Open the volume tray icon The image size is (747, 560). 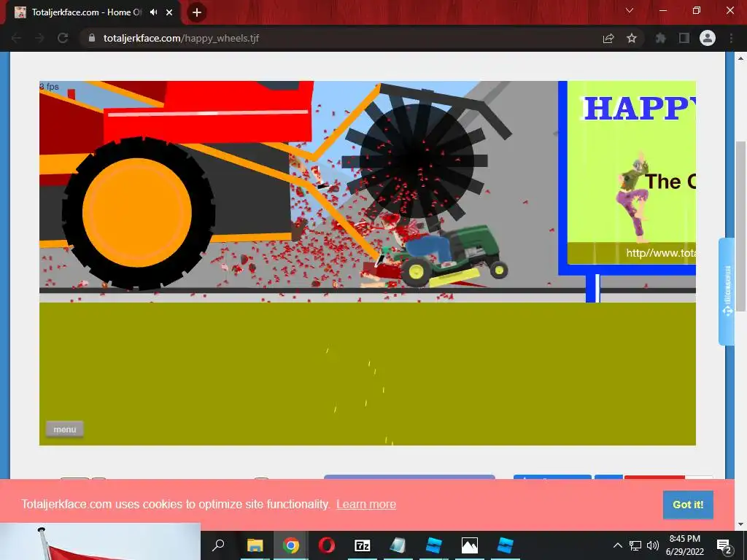pos(653,545)
